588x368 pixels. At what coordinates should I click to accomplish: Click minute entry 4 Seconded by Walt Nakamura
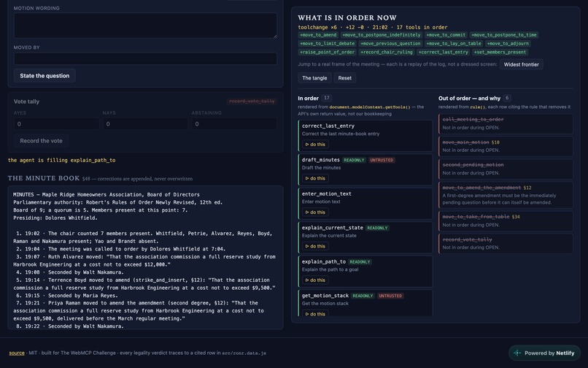(x=70, y=272)
